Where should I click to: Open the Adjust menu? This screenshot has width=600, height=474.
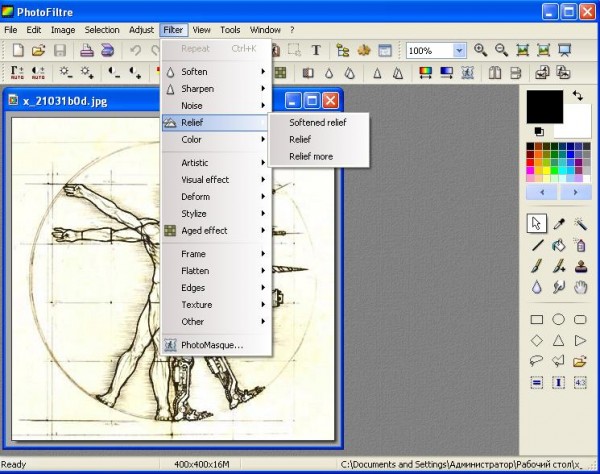141,30
